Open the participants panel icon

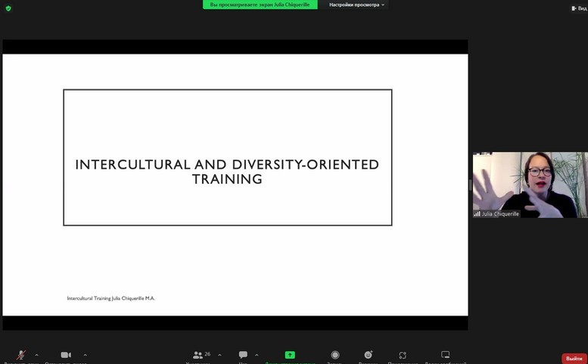(x=198, y=355)
